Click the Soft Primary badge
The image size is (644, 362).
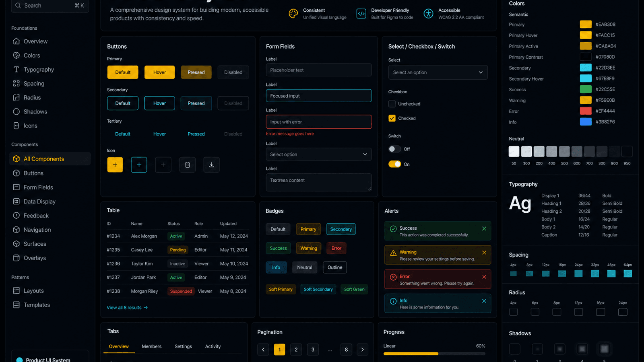point(281,289)
